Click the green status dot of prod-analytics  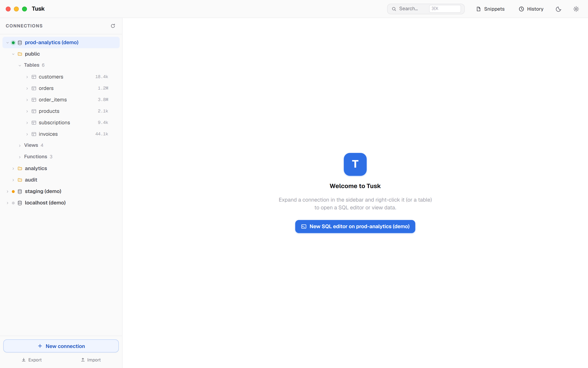pos(13,43)
